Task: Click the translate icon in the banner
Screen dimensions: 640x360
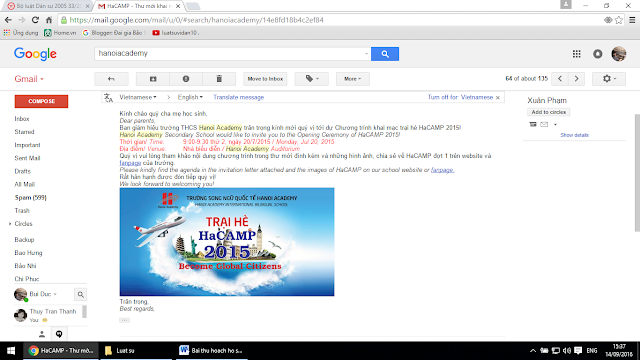Action: 108,98
